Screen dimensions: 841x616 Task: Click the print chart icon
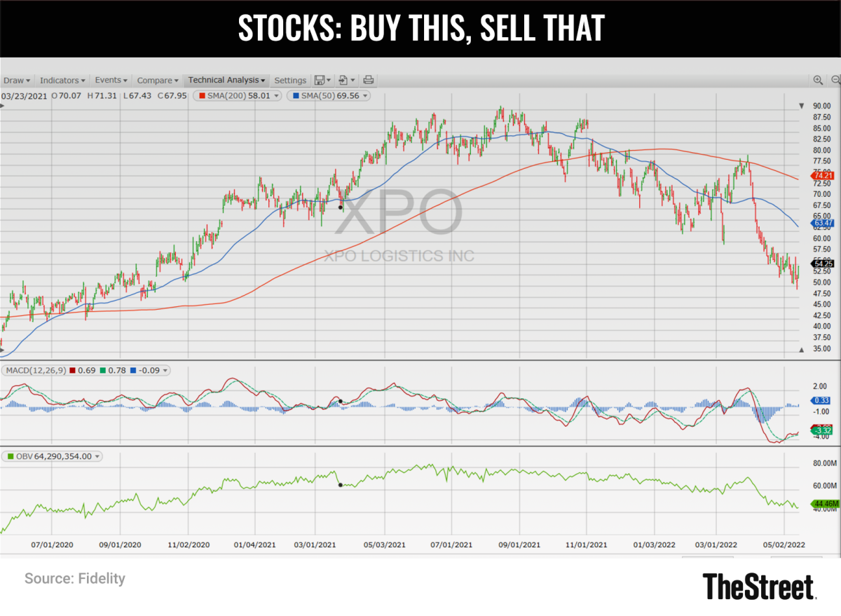pyautogui.click(x=369, y=81)
